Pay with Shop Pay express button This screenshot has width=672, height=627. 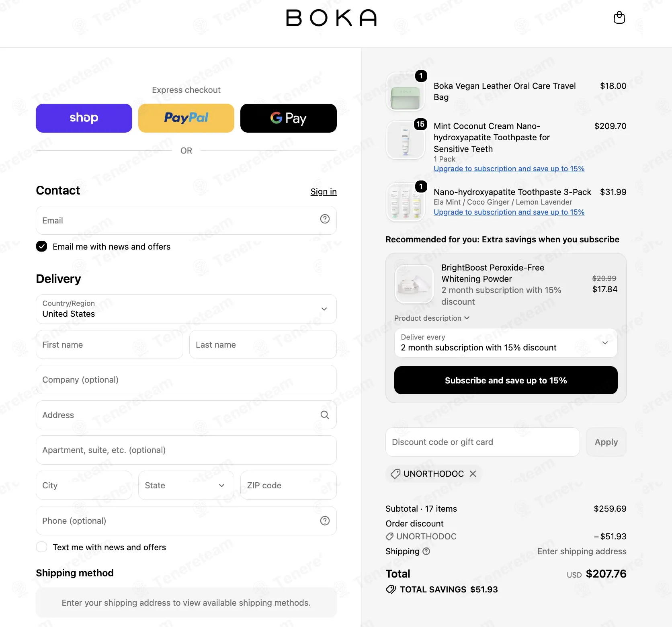tap(84, 118)
